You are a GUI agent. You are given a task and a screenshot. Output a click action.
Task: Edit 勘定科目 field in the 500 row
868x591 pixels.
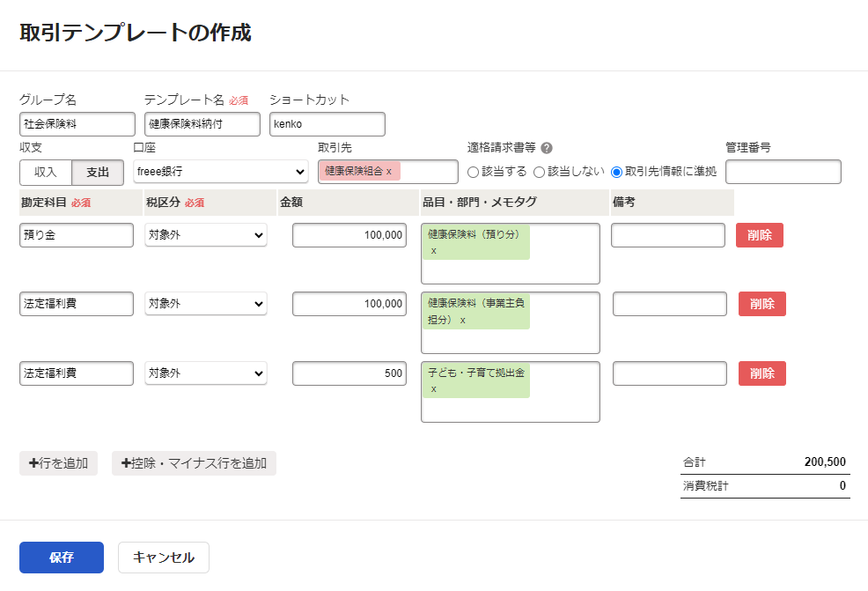pyautogui.click(x=77, y=373)
